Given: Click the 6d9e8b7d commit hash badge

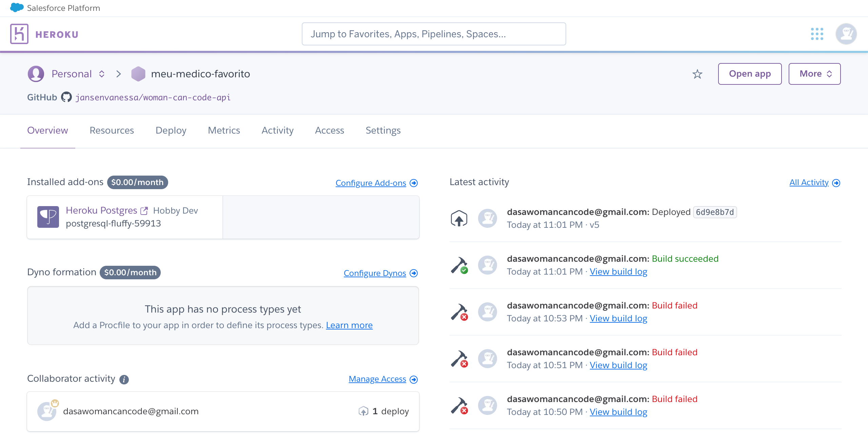Looking at the screenshot, I should coord(715,212).
